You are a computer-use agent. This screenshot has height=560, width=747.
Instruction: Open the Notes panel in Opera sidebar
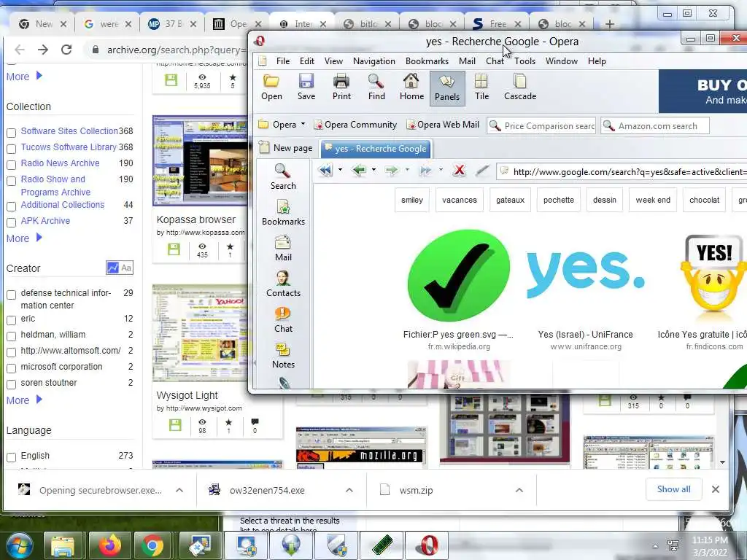point(283,355)
